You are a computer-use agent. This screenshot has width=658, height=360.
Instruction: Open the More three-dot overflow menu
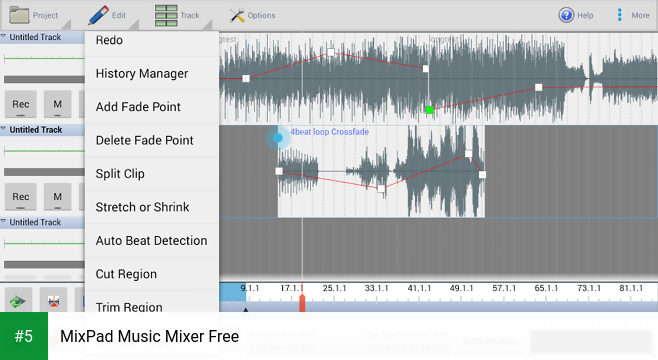[x=619, y=15]
